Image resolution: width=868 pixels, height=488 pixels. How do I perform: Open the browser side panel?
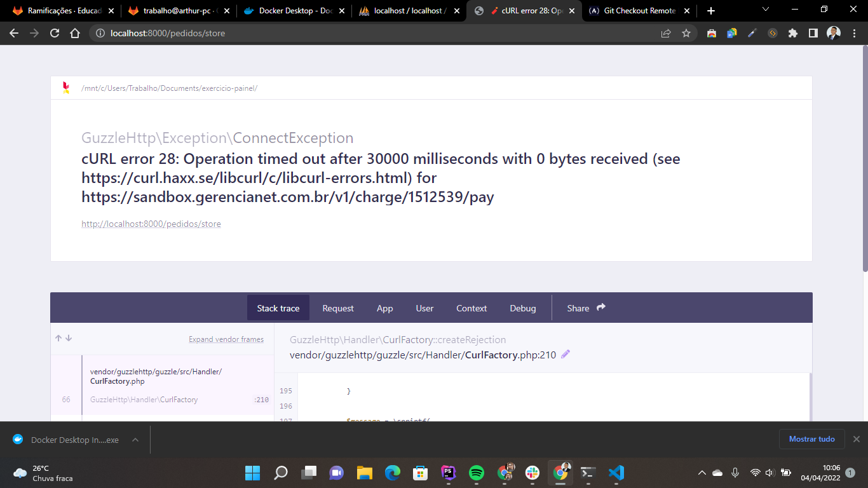[x=813, y=33]
